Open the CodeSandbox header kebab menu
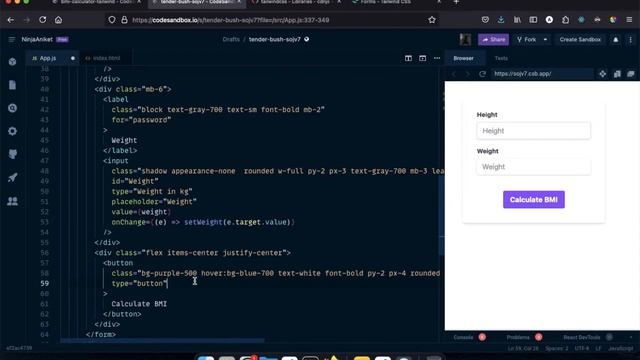 [x=630, y=40]
